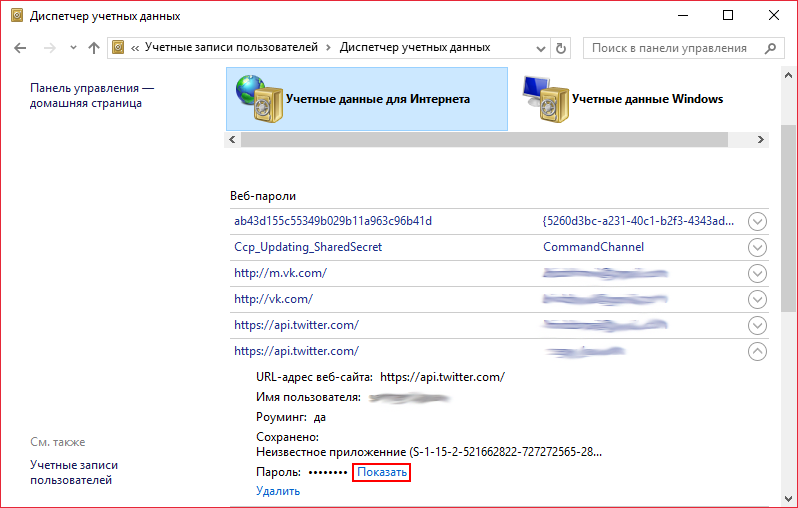
Task: Click Диспетчер учетных данных breadcrumb
Action: pyautogui.click(x=415, y=47)
